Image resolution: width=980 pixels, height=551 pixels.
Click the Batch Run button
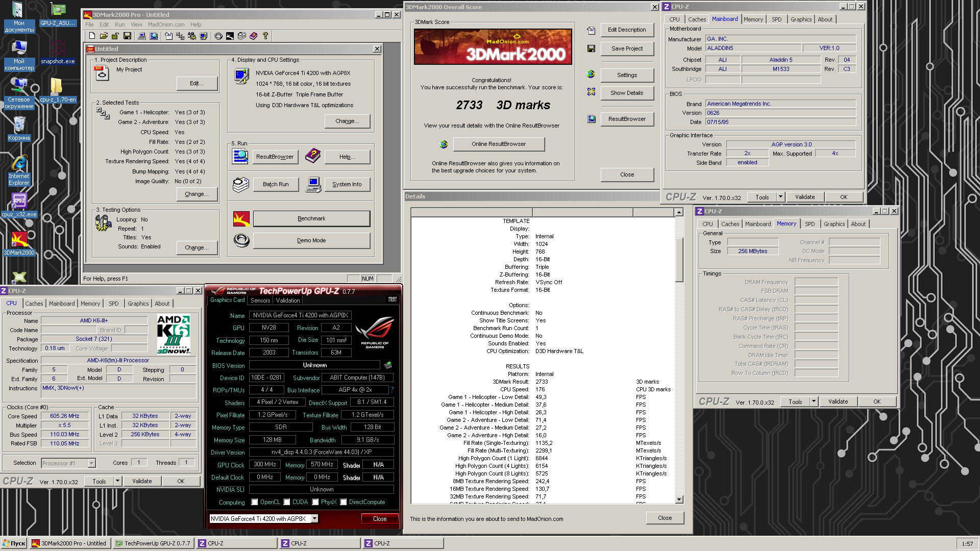pos(276,184)
